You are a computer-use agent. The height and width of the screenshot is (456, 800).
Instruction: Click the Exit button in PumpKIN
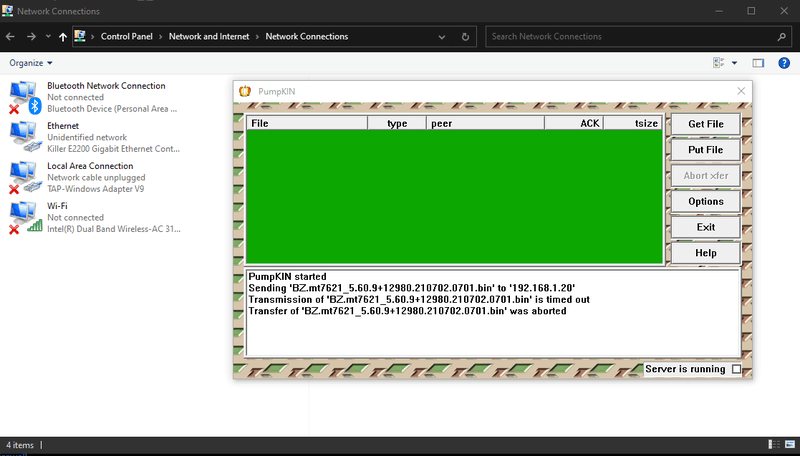click(x=706, y=227)
